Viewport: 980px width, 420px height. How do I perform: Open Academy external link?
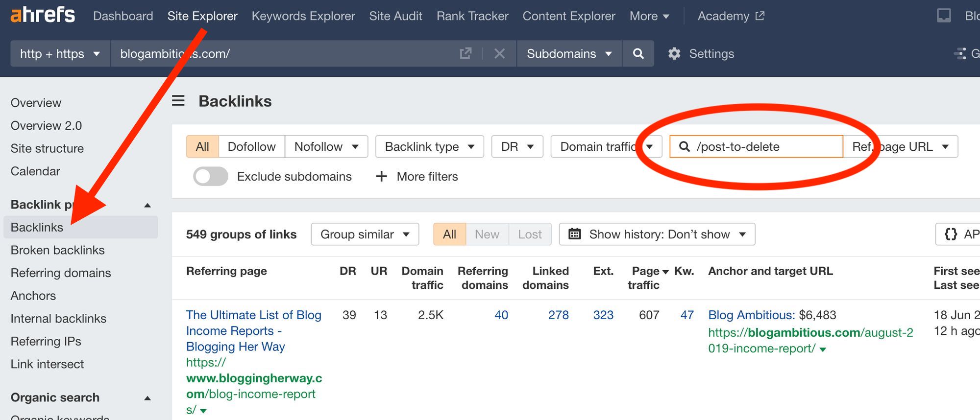731,16
